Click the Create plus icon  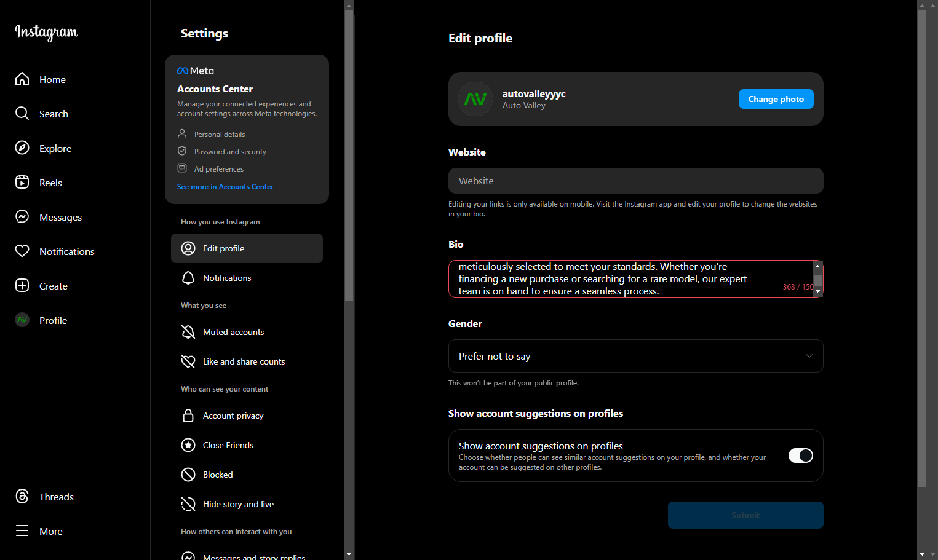tap(22, 286)
